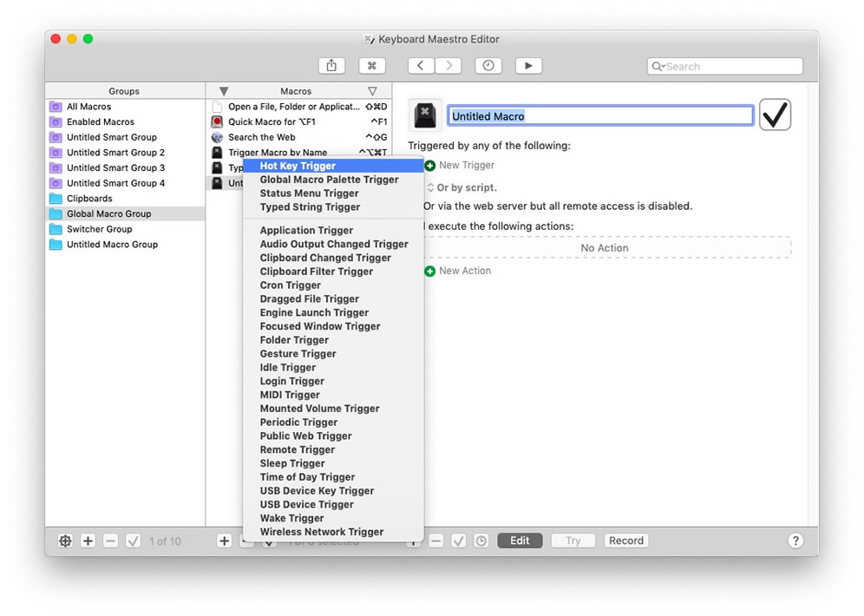Choose Dragged File Trigger
Image resolution: width=864 pixels, height=616 pixels.
click(x=333, y=299)
